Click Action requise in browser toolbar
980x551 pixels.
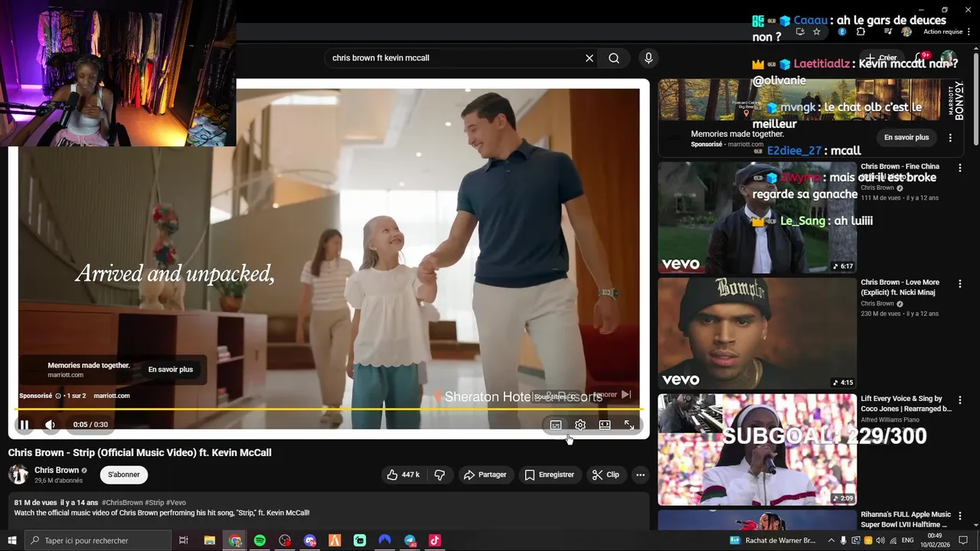tap(943, 32)
